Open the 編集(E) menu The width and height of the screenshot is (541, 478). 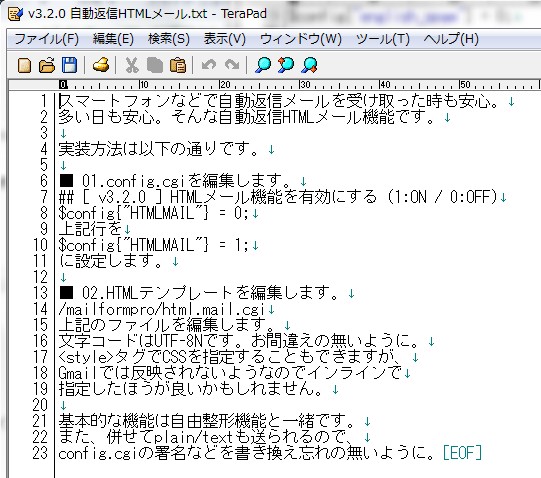(x=113, y=39)
